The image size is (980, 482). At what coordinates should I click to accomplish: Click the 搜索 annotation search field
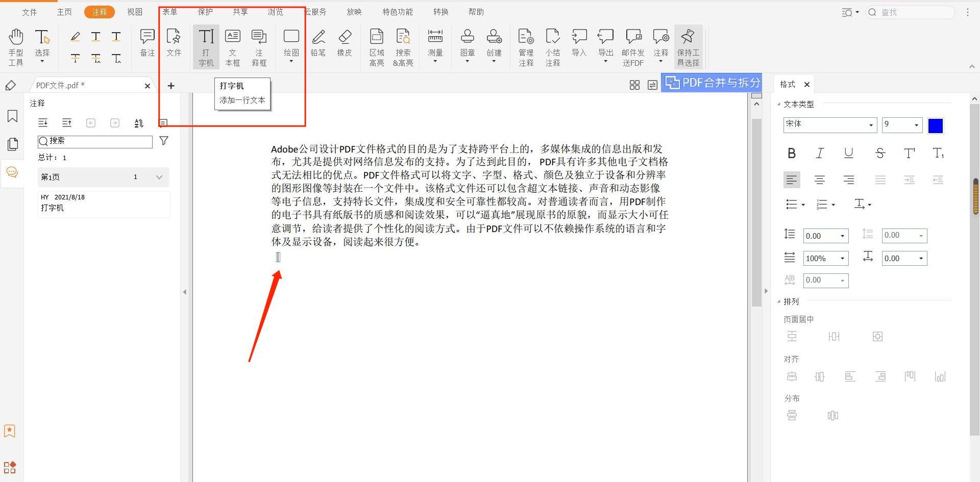pyautogui.click(x=94, y=141)
